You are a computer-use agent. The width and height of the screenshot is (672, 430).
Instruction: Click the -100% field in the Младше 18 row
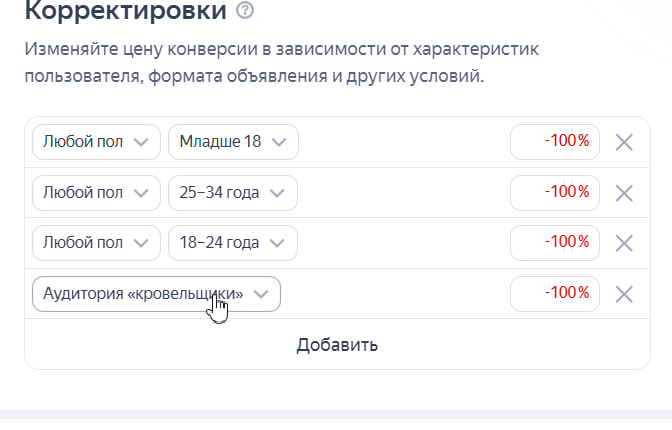(x=555, y=142)
